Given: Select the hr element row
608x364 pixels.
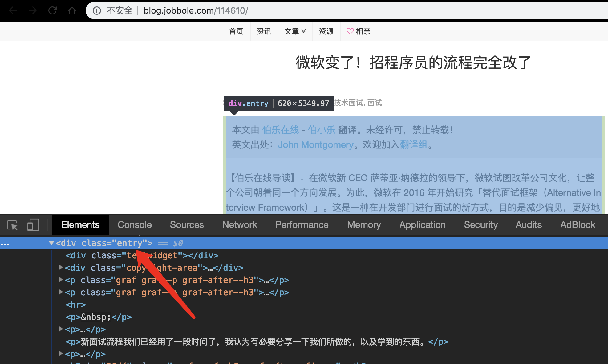Looking at the screenshot, I should point(76,305).
